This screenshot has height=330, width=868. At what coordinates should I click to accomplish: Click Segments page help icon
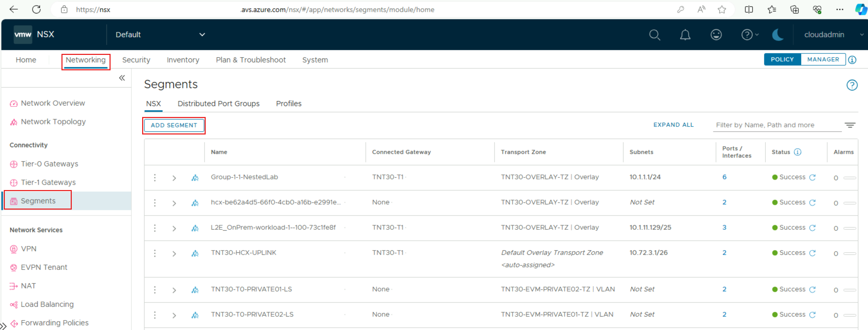(852, 85)
